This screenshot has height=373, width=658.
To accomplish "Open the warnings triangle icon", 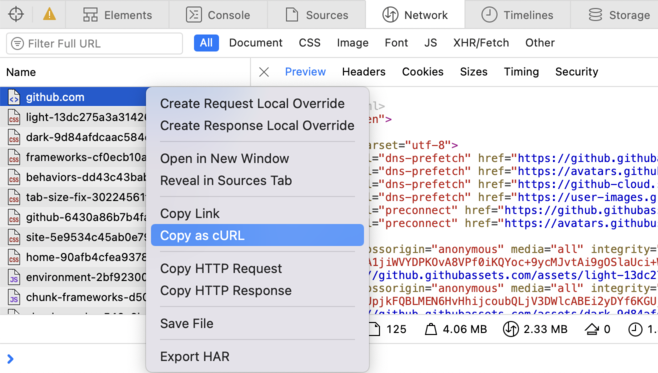I will point(50,14).
